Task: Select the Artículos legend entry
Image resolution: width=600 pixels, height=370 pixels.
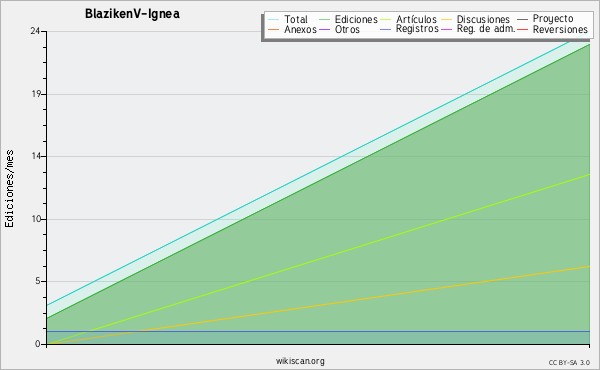Action: pos(416,19)
